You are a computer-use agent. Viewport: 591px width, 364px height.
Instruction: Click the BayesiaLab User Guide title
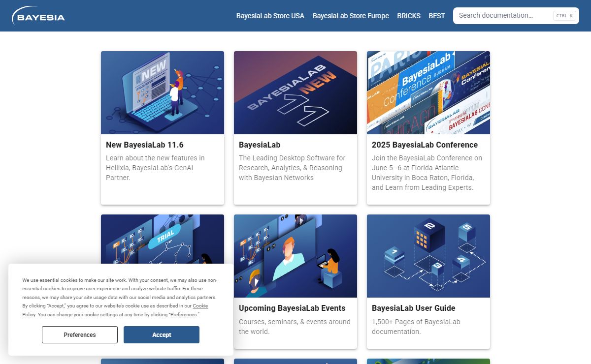414,308
